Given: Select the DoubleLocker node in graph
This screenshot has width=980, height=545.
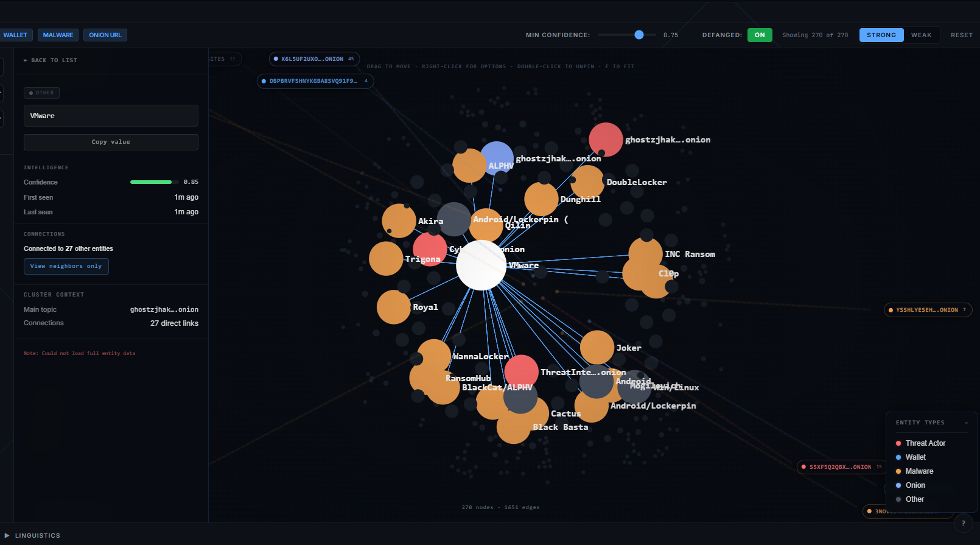Looking at the screenshot, I should 587,182.
